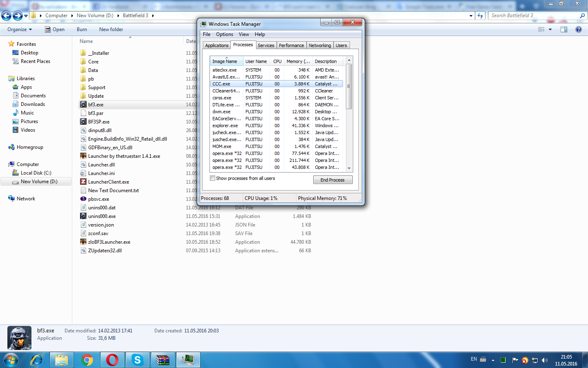Open the on-screen keyboard tray icon
Image resolution: width=588 pixels, height=368 pixels.
pyautogui.click(x=483, y=359)
